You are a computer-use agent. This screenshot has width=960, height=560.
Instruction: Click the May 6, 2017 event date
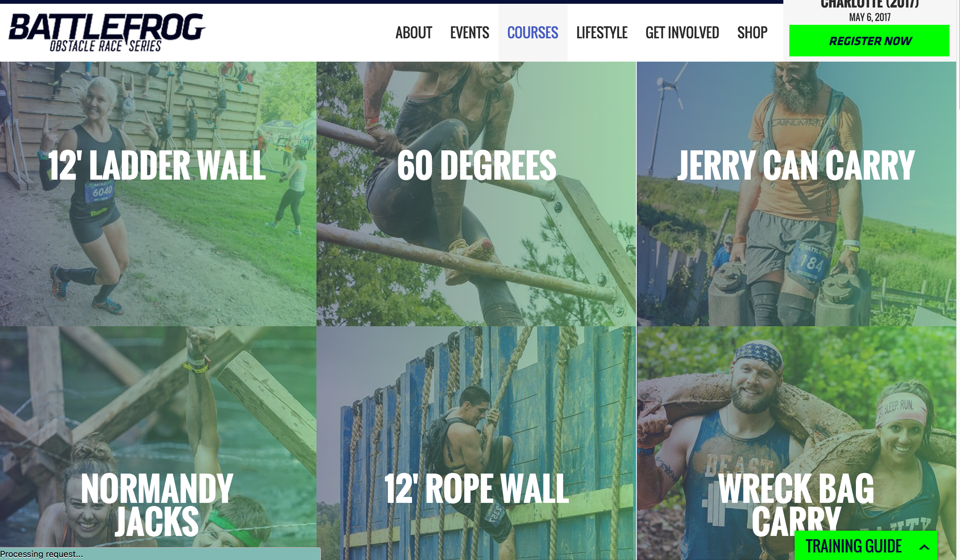(870, 18)
